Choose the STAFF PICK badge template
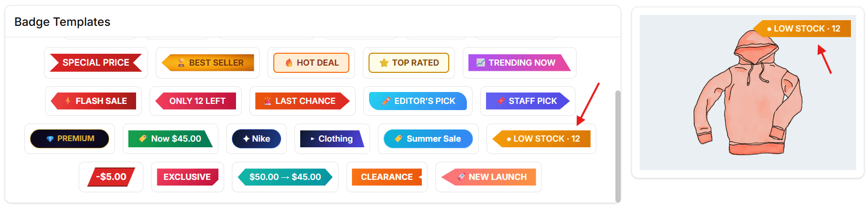Viewport: 868px width, 215px height. (528, 101)
